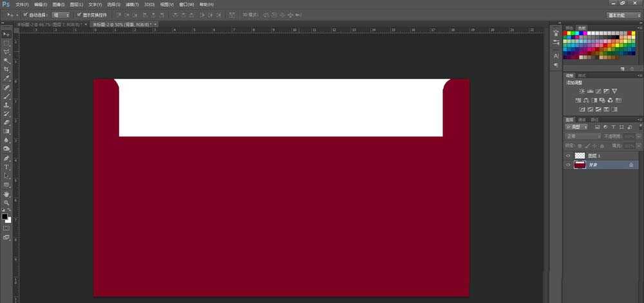Hide the 图层 1 layer eye icon
Viewport: 644px width, 303px height.
tap(568, 156)
